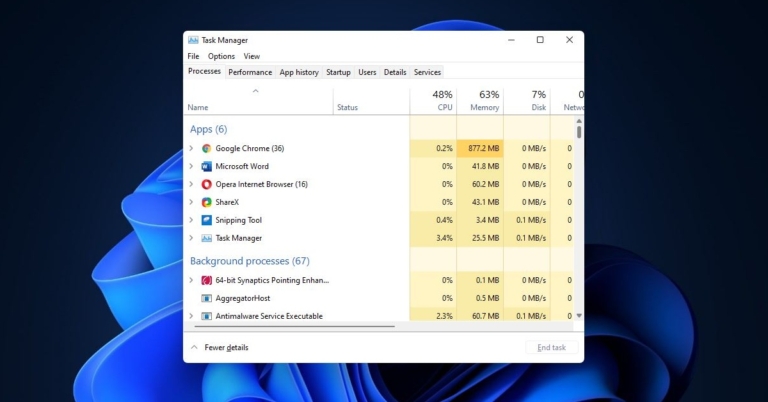Click the Google Chrome app icon
The width and height of the screenshot is (768, 402).
207,148
